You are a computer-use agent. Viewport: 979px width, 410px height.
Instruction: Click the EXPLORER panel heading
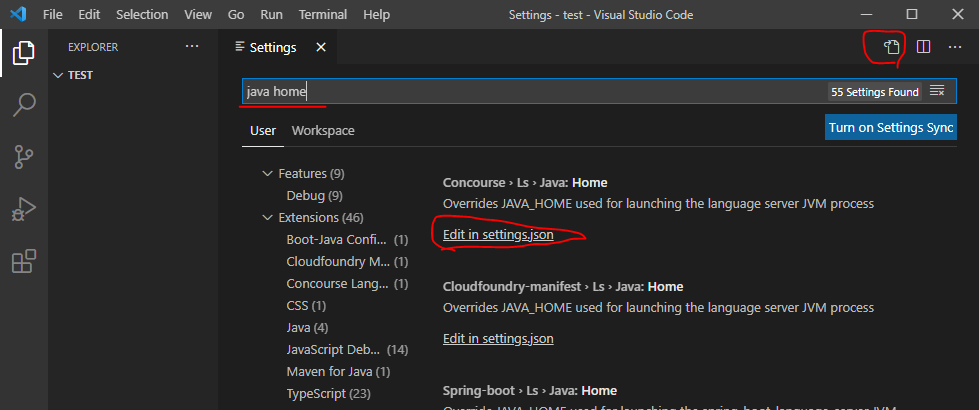(x=93, y=47)
